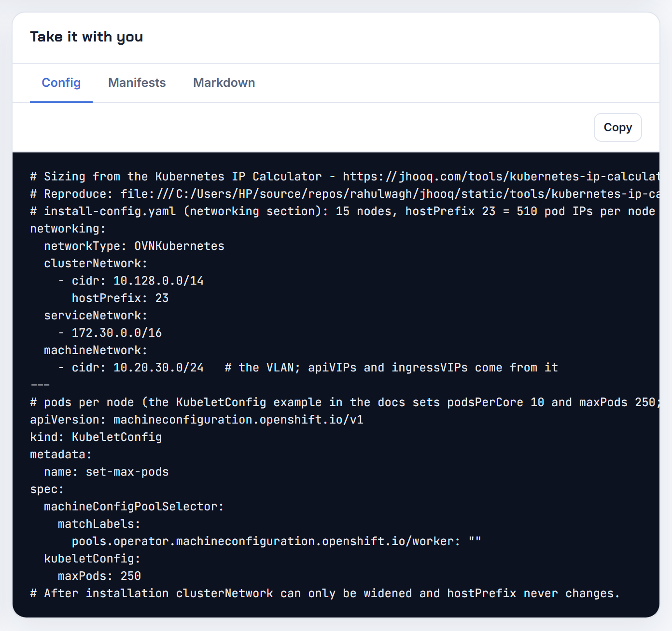Click the 'serviceNetwork:' key line

[x=96, y=315]
